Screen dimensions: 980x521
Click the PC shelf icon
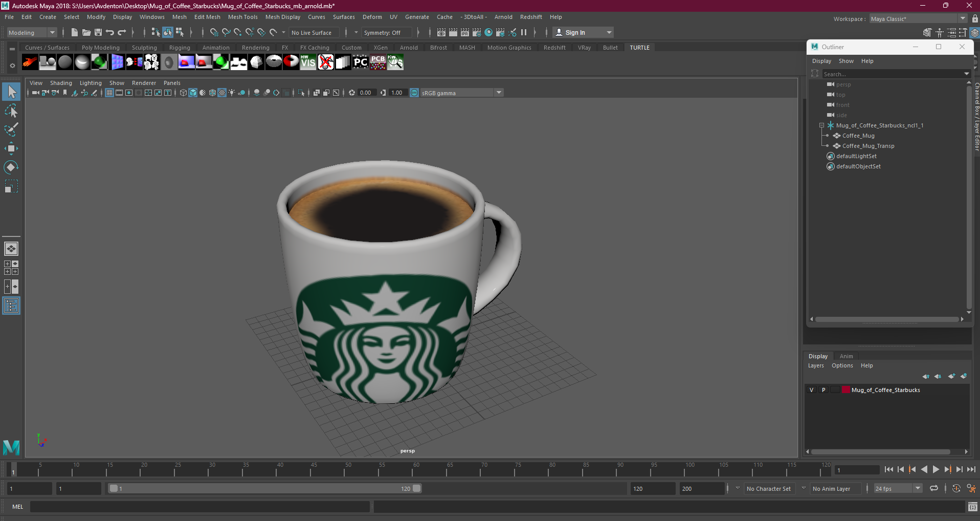click(x=360, y=62)
